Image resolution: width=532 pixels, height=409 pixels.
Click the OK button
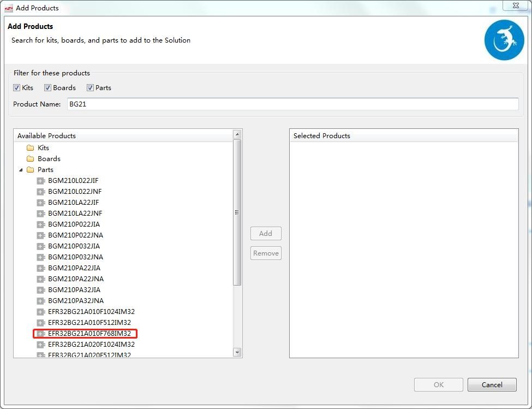[x=438, y=384]
